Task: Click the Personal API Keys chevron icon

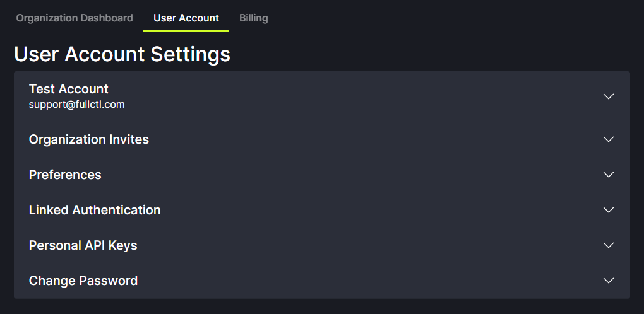Action: tap(608, 245)
